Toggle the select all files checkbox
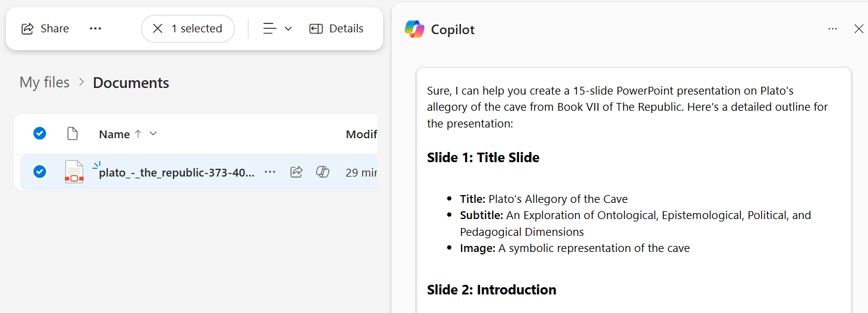This screenshot has height=313, width=868. pos(40,133)
